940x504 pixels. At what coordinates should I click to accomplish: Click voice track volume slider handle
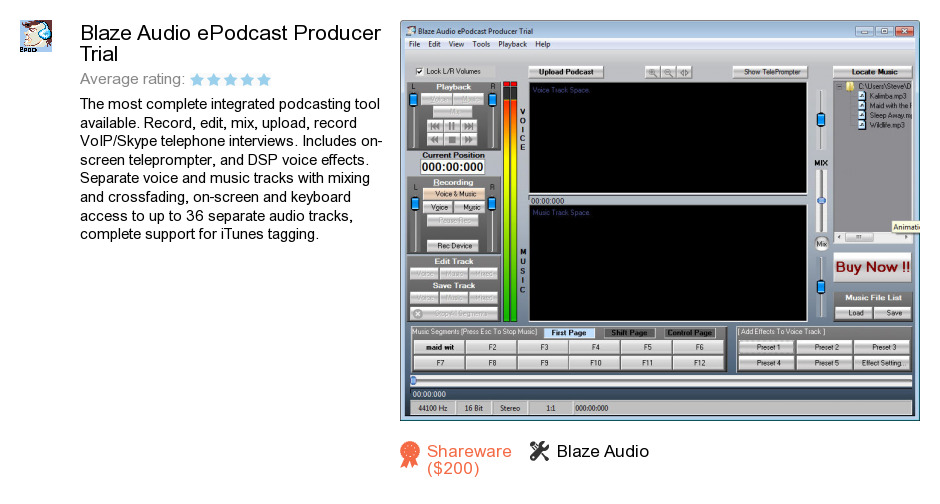coord(821,120)
